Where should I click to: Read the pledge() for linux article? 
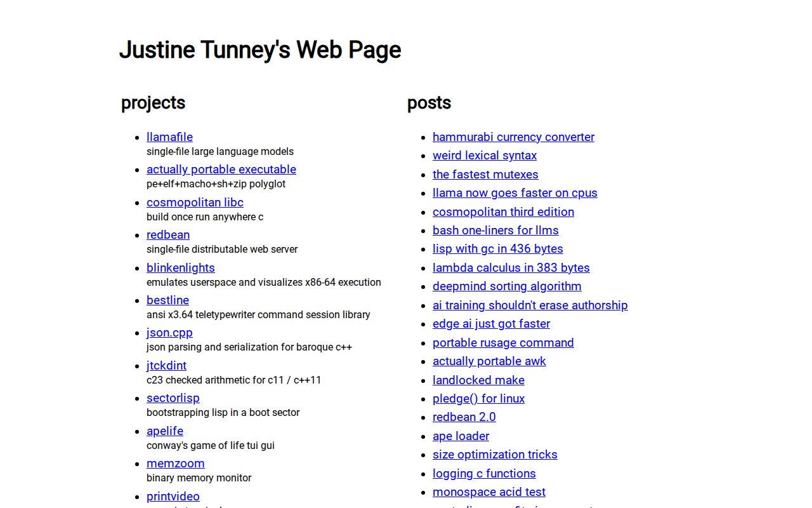click(x=478, y=399)
